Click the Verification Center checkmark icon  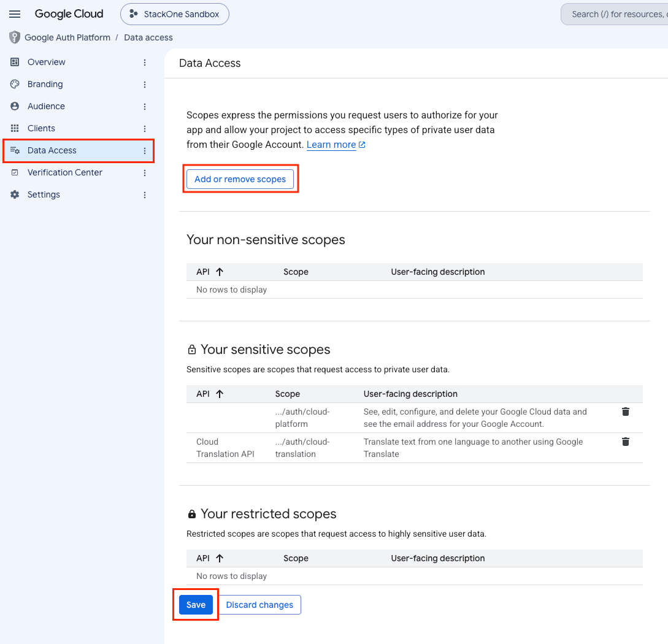point(15,173)
